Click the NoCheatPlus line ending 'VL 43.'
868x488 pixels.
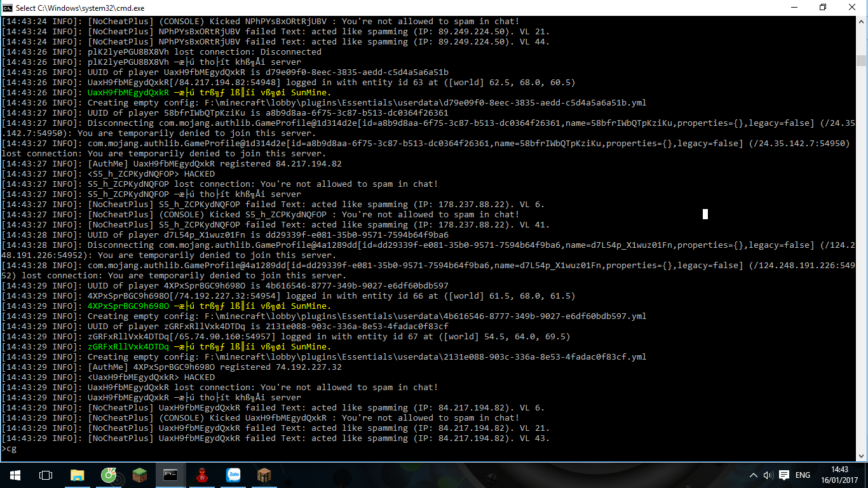click(x=276, y=438)
